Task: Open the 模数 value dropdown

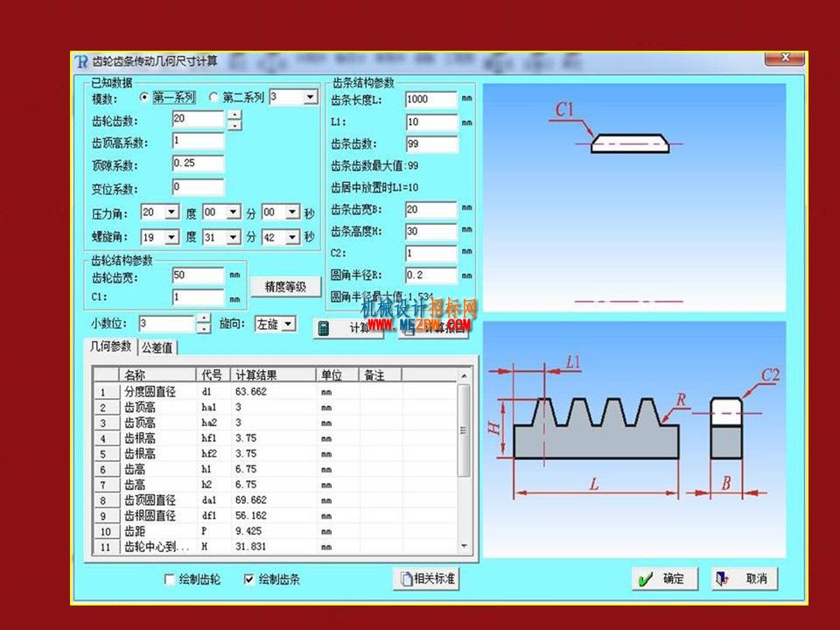Action: click(310, 97)
